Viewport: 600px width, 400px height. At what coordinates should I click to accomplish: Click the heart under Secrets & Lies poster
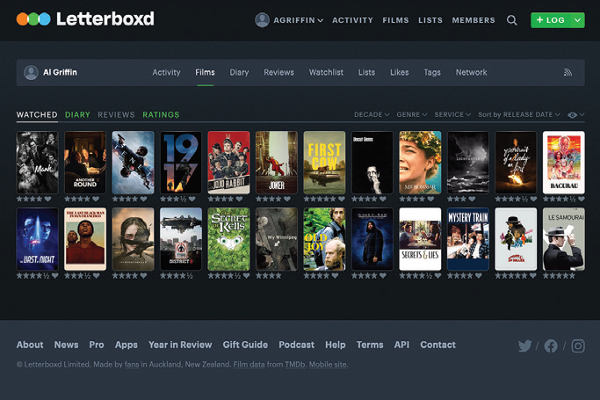coord(437,276)
